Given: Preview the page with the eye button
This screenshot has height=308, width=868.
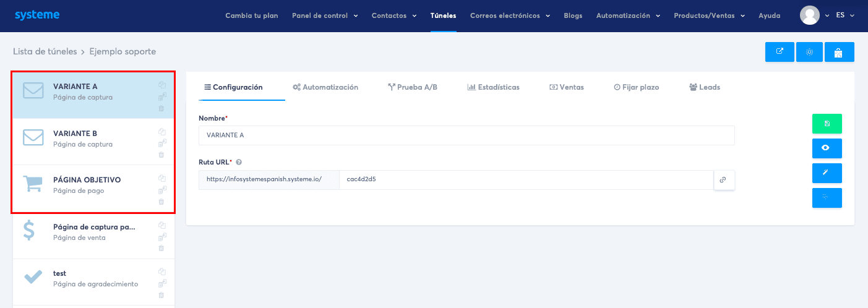Looking at the screenshot, I should 827,148.
